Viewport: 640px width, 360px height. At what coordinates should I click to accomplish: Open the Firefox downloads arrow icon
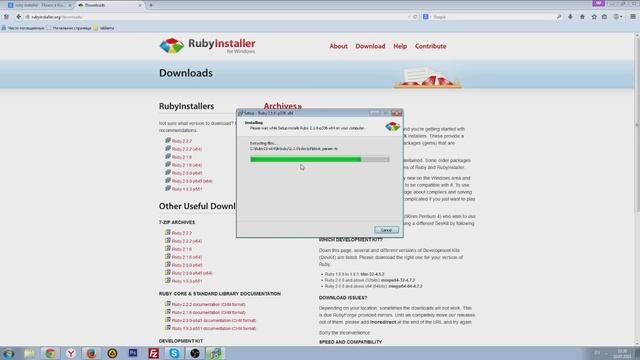tap(571, 17)
